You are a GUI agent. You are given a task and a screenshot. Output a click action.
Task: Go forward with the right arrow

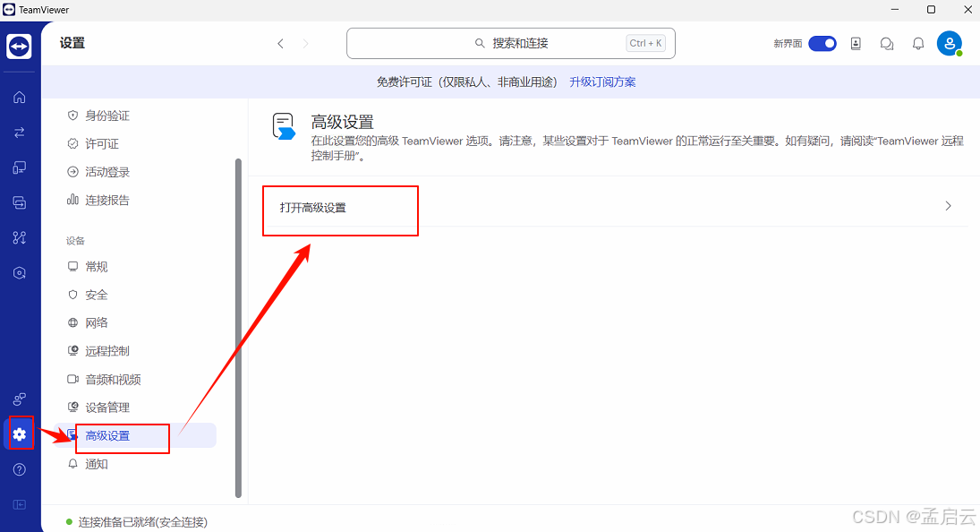[305, 43]
